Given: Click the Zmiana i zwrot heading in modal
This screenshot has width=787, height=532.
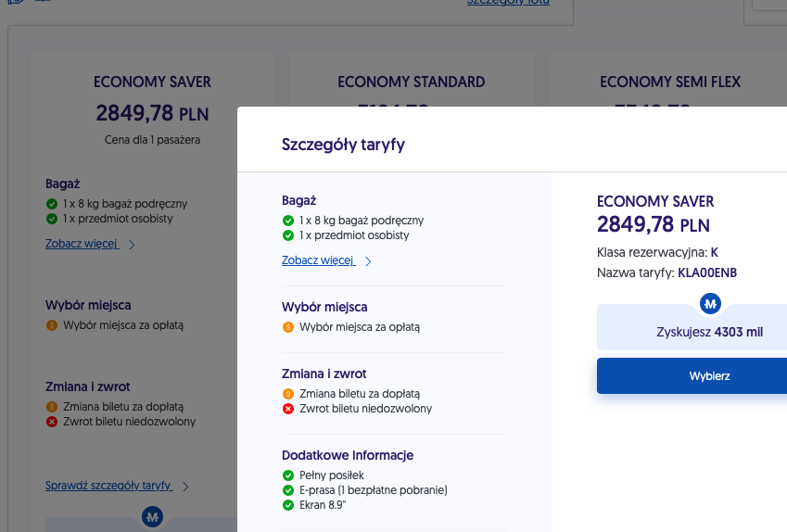Looking at the screenshot, I should click(x=324, y=374).
